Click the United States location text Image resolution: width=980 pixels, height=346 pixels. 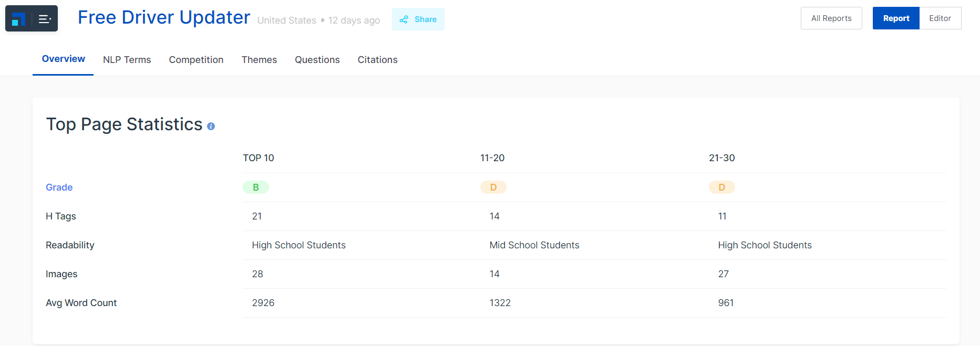pos(287,20)
